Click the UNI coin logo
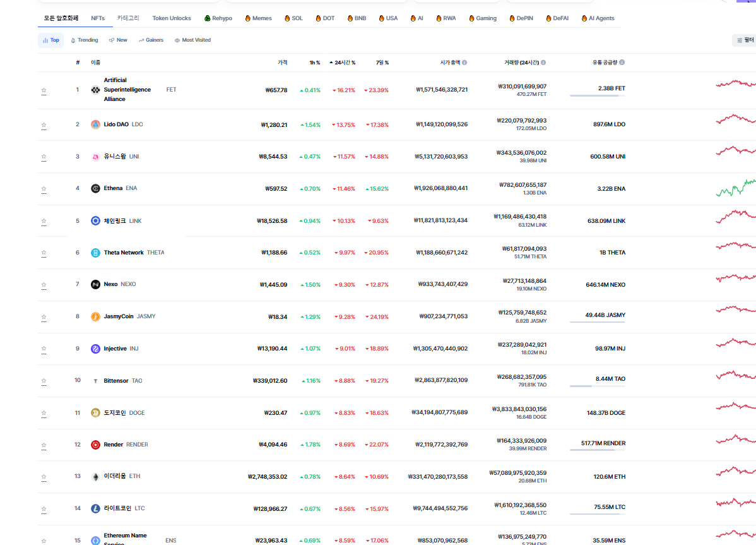756x545 pixels. point(95,157)
